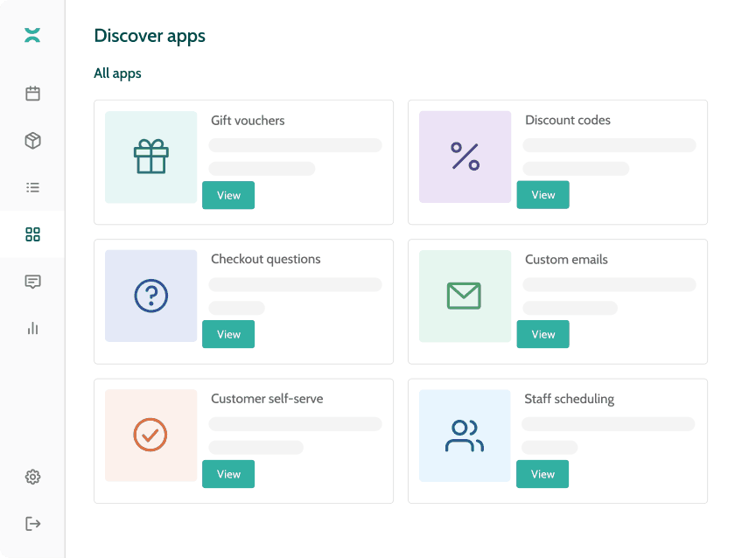
Task: Open the list icon in the sidebar
Action: pyautogui.click(x=32, y=187)
